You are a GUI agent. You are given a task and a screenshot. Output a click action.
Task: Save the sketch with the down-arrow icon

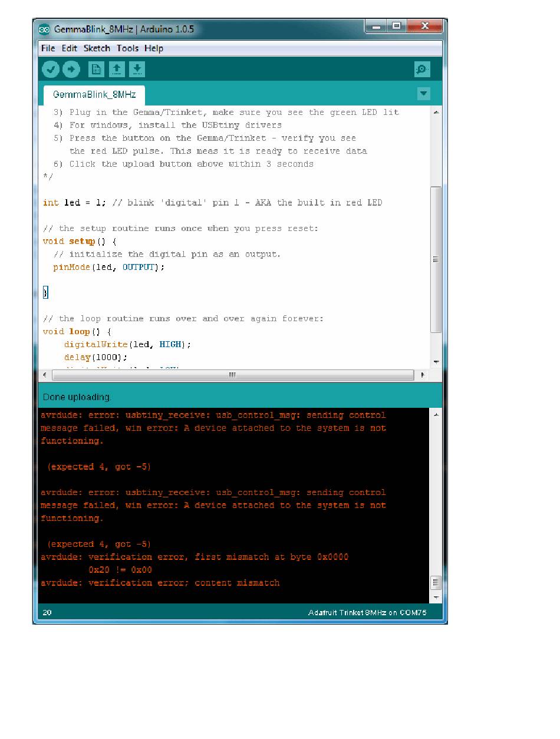click(x=137, y=70)
